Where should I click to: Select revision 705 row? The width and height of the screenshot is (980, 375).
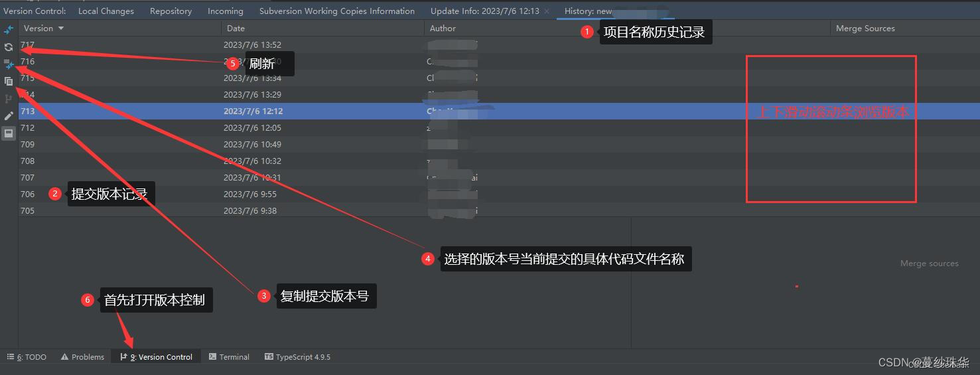[x=499, y=211]
